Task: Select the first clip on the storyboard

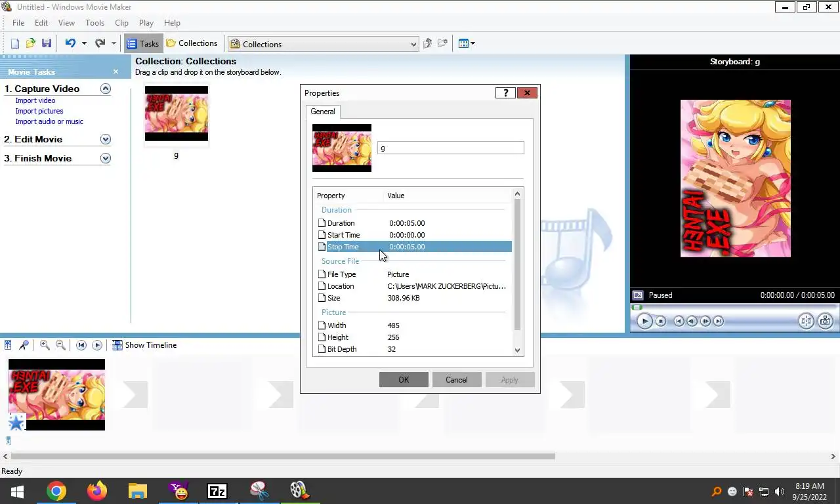Action: click(x=56, y=394)
